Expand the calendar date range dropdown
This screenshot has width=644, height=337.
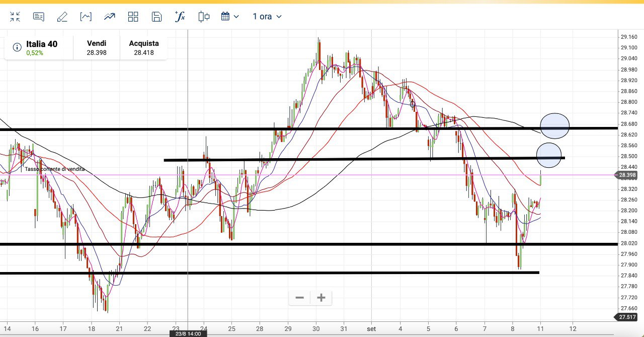230,17
